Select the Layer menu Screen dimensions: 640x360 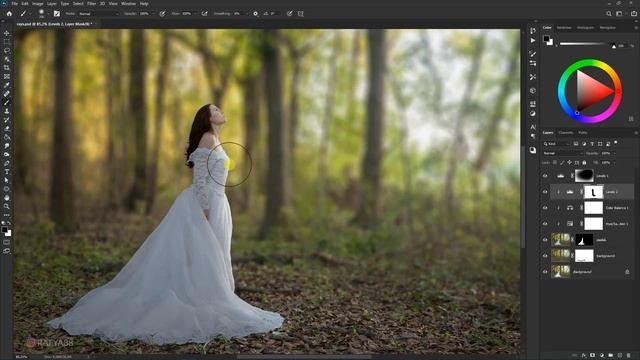click(52, 4)
